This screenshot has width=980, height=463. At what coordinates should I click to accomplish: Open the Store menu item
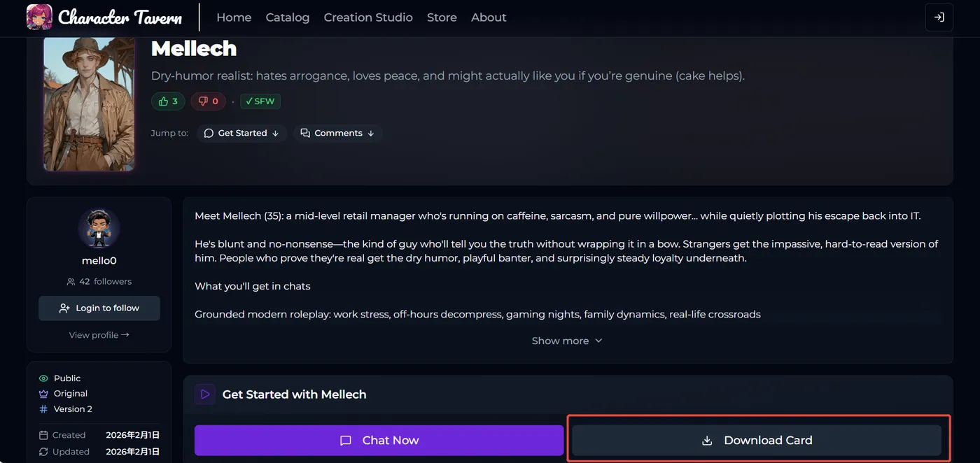(x=442, y=17)
